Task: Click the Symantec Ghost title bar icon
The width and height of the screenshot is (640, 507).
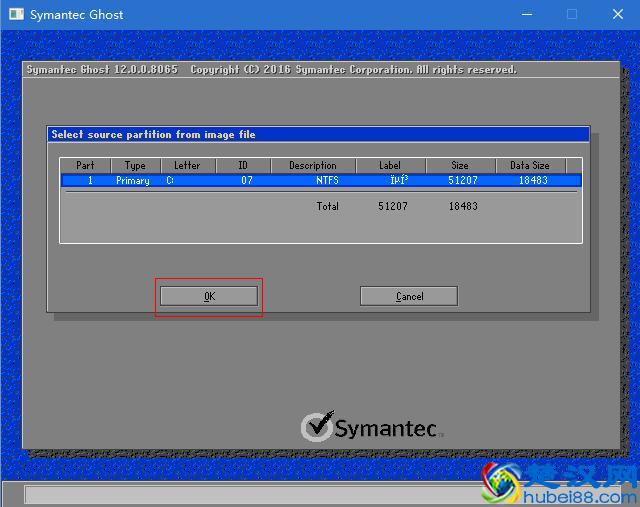Action: point(15,15)
